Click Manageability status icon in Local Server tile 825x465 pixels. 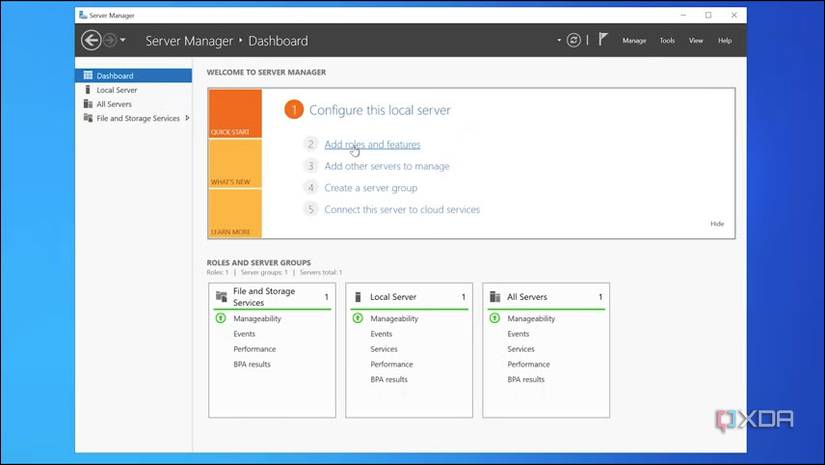[358, 318]
